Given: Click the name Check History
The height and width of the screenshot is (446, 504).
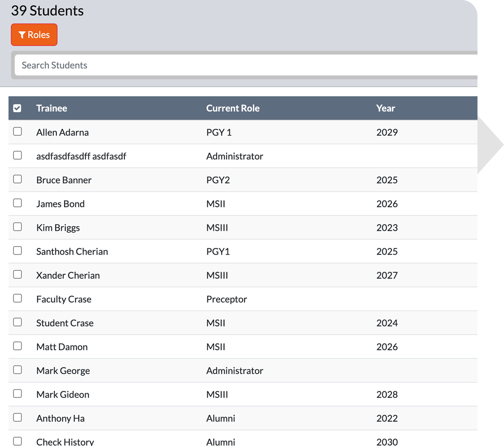Looking at the screenshot, I should click(x=65, y=442).
